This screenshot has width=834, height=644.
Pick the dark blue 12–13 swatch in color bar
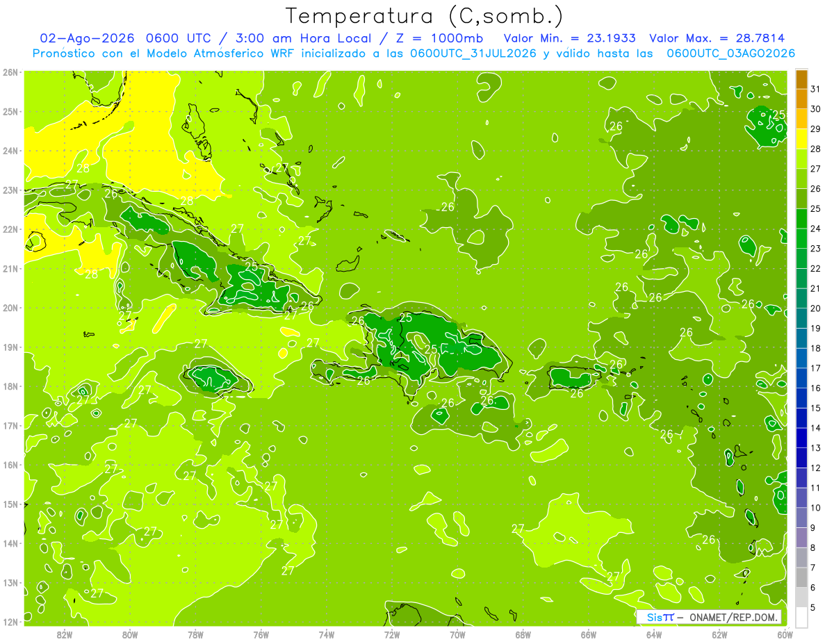pos(801,459)
